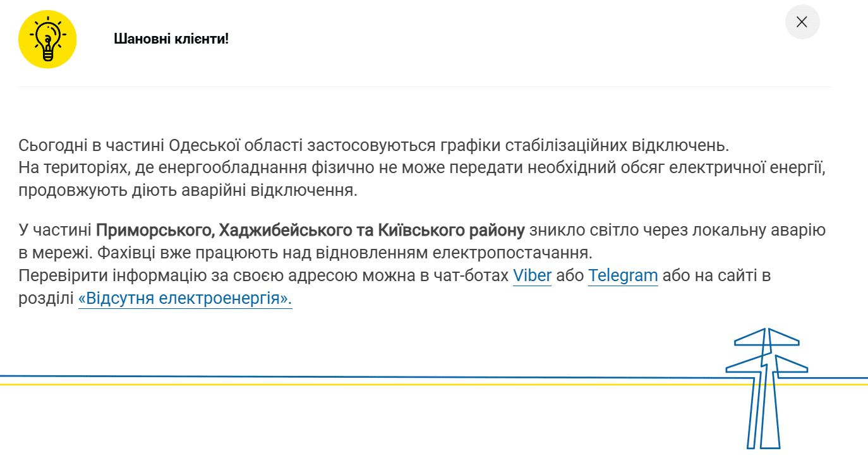Click the yellow lightbulb icon
This screenshot has width=868, height=458.
pos(47,39)
